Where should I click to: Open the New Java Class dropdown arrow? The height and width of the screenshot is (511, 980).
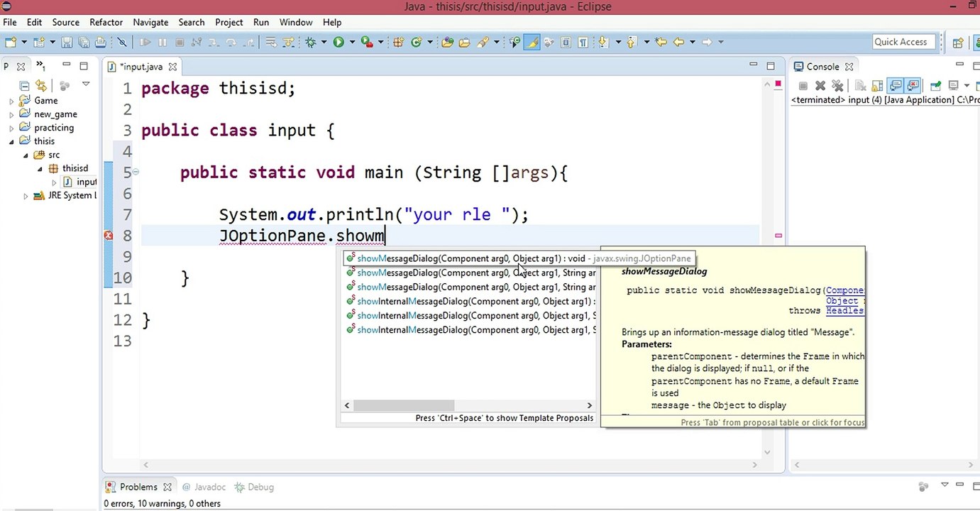(430, 42)
